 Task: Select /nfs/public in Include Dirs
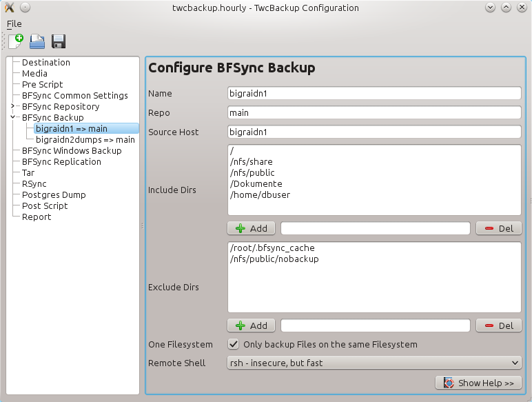pos(252,173)
